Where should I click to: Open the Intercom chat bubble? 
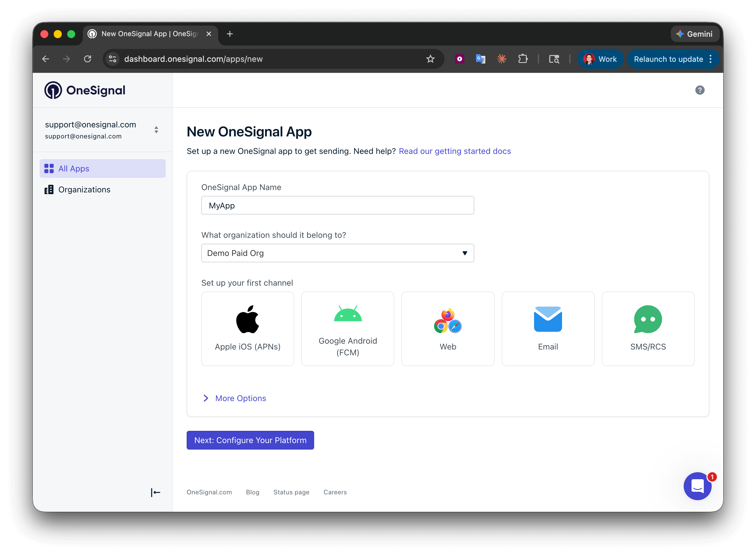pyautogui.click(x=697, y=486)
